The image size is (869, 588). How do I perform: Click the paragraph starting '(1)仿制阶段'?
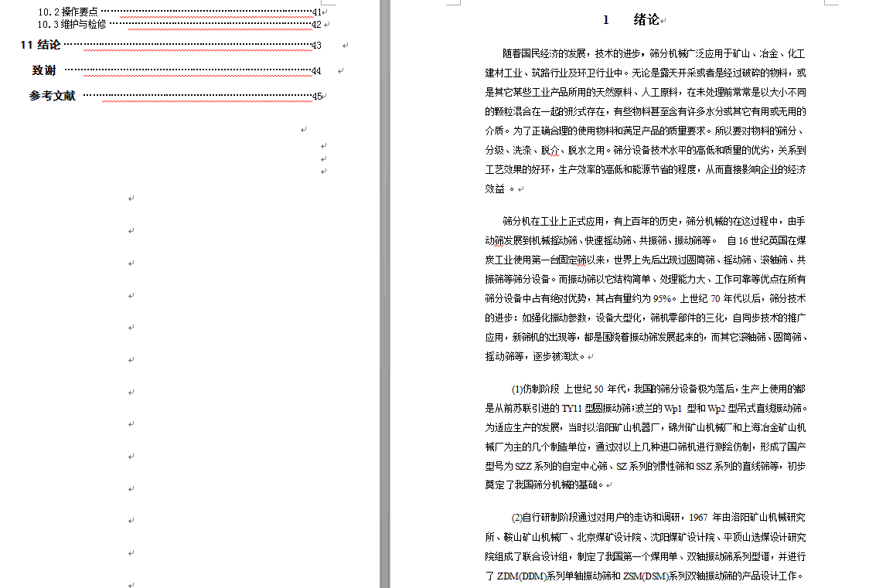pos(646,437)
